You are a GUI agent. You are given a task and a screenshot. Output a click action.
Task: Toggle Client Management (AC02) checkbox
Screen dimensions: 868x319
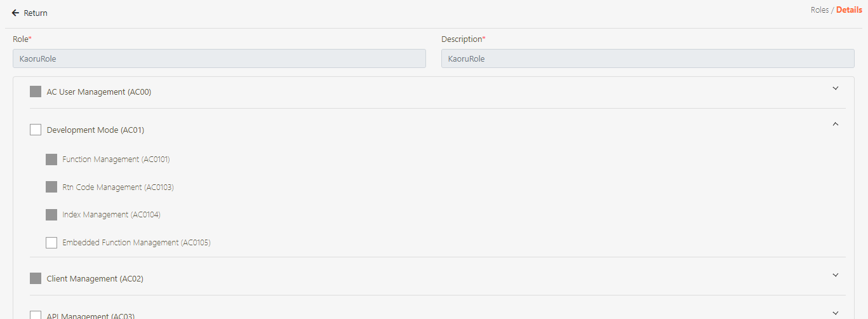coord(36,279)
